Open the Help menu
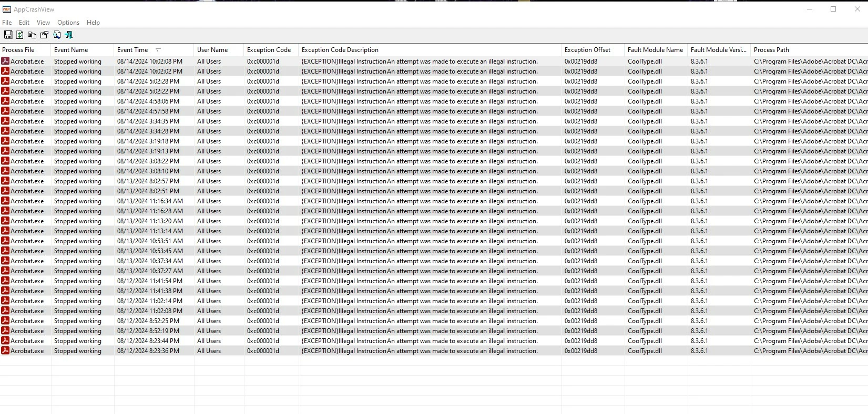 (93, 23)
